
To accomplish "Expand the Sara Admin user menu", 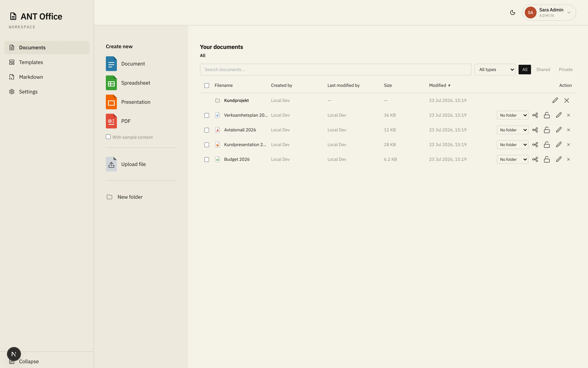I will coord(549,12).
